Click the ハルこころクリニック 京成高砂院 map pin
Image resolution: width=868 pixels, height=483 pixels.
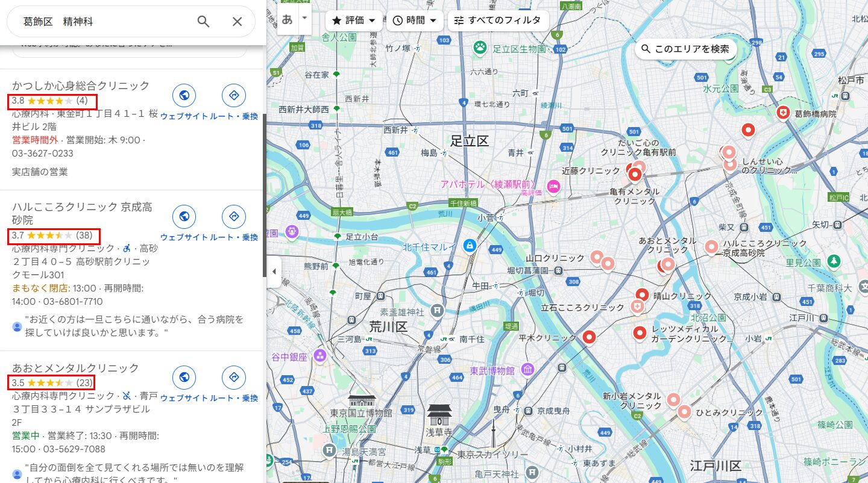711,246
